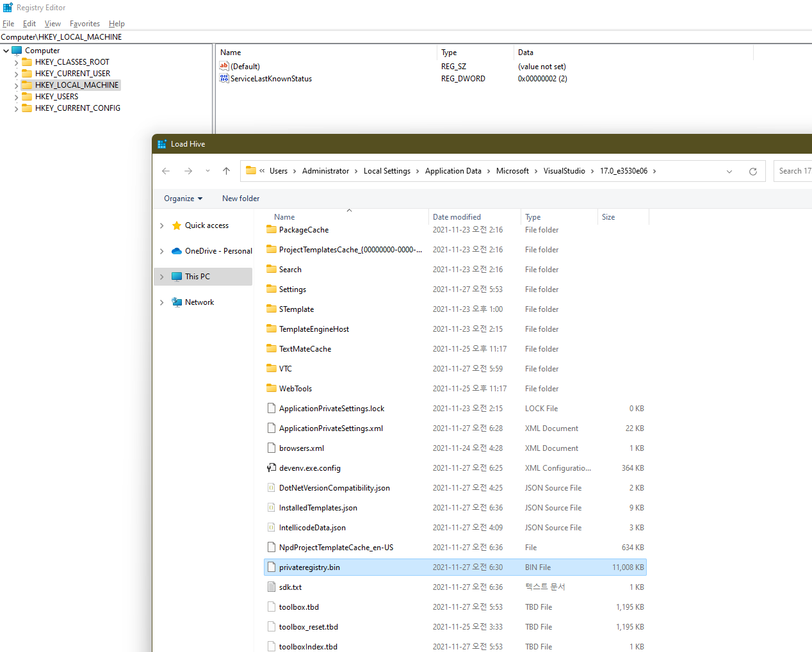The image size is (812, 652).
Task: Expand HKEY_CURRENT_CONFIG node
Action: (16, 108)
